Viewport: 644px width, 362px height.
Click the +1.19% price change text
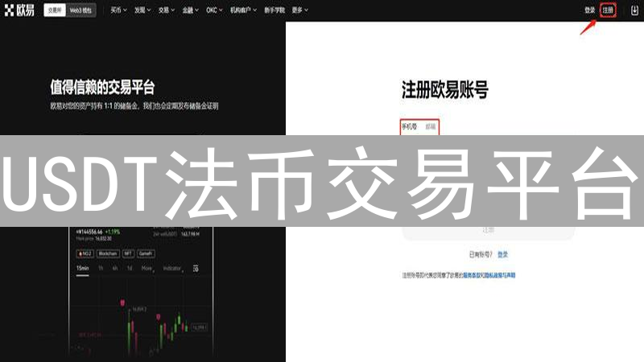[113, 232]
